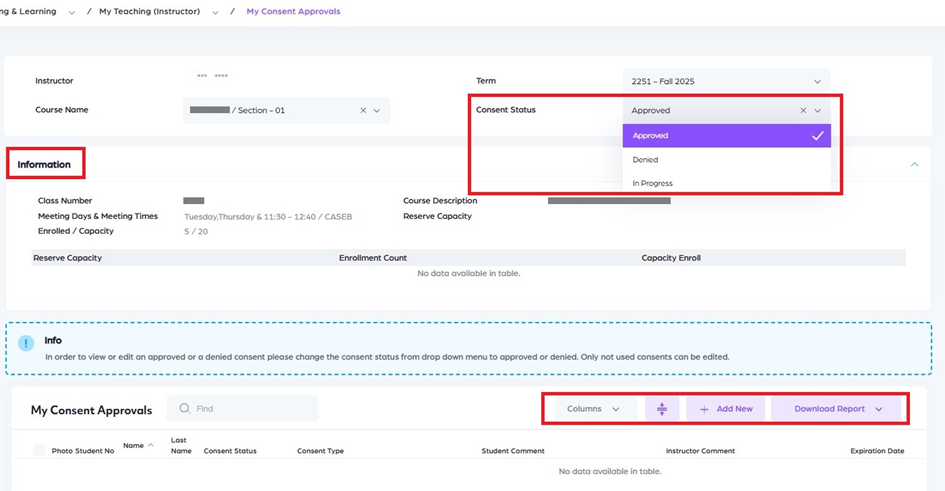This screenshot has width=945, height=491.
Task: Click the blue Info exclamation icon
Action: click(27, 343)
